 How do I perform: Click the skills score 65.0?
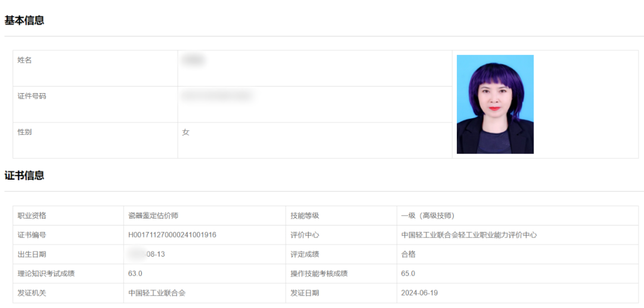(408, 273)
